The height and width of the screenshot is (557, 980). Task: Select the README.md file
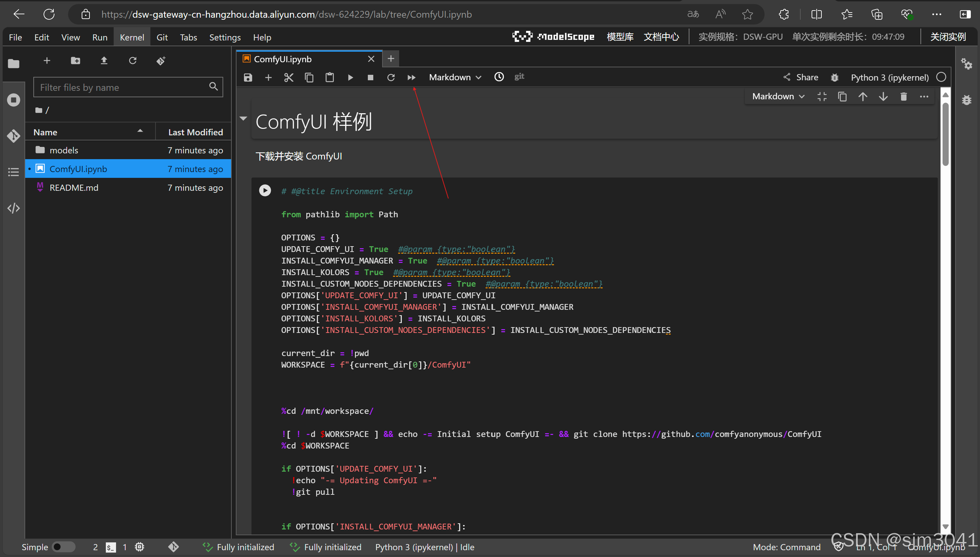point(128,188)
